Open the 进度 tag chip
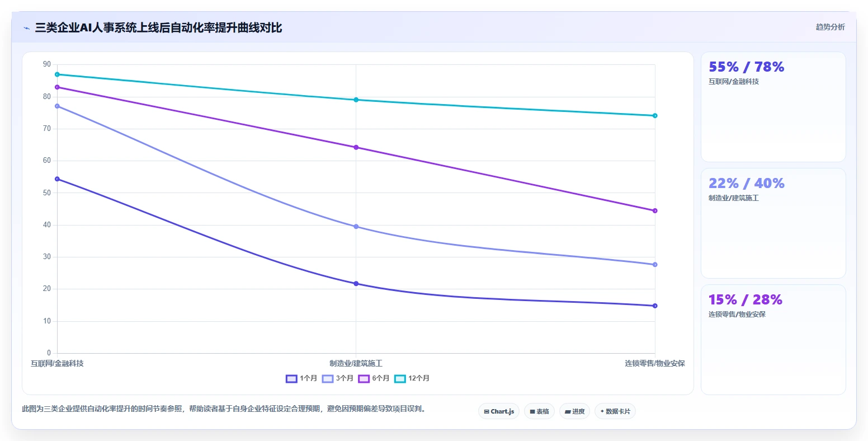The width and height of the screenshot is (868, 441). coord(574,411)
